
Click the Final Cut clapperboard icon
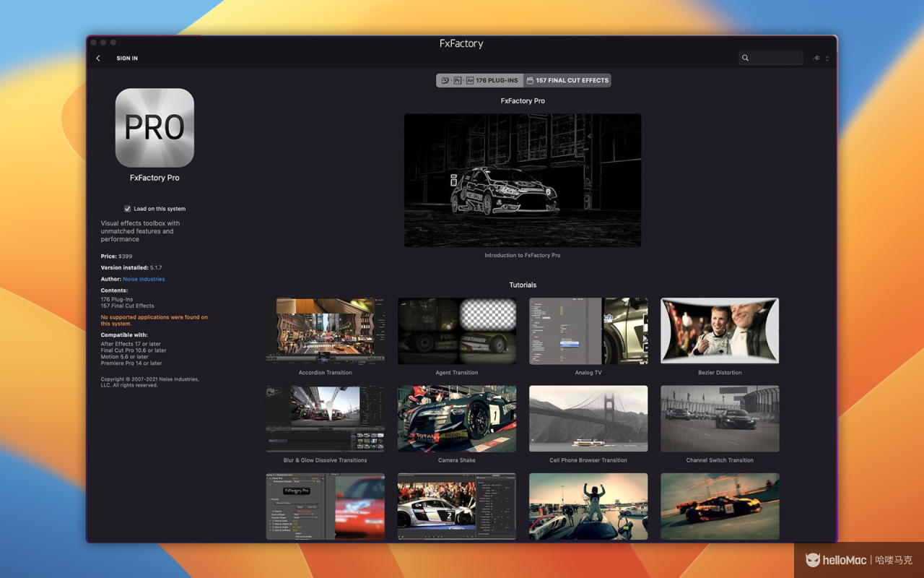(x=529, y=80)
